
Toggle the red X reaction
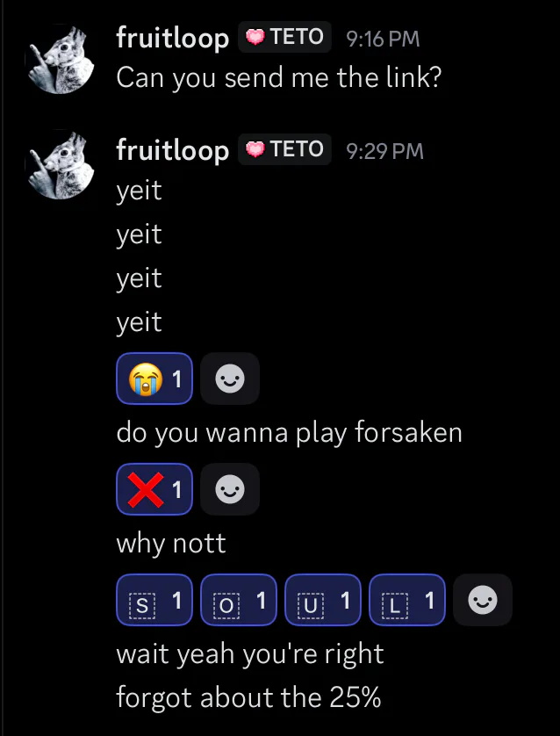pos(154,489)
